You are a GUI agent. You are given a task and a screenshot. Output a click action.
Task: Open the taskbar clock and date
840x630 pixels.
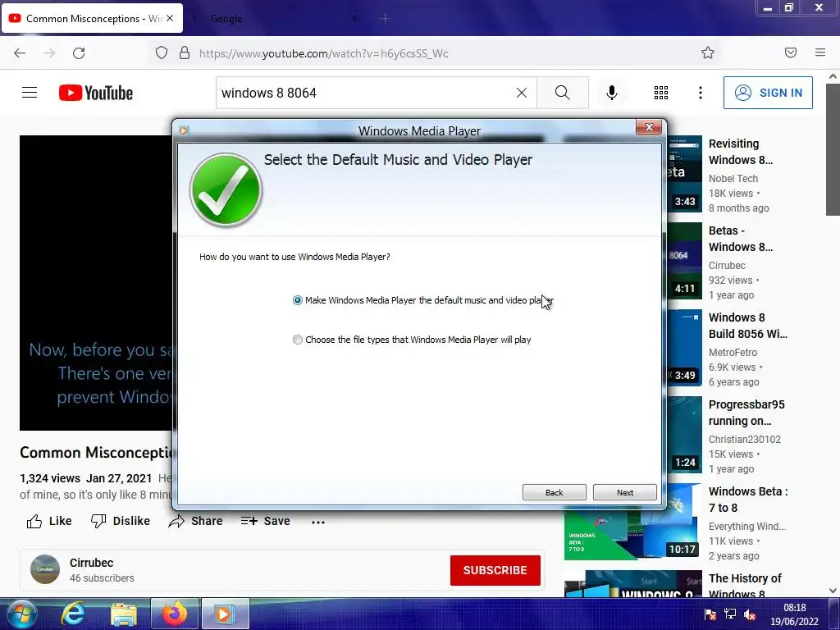[x=794, y=614]
